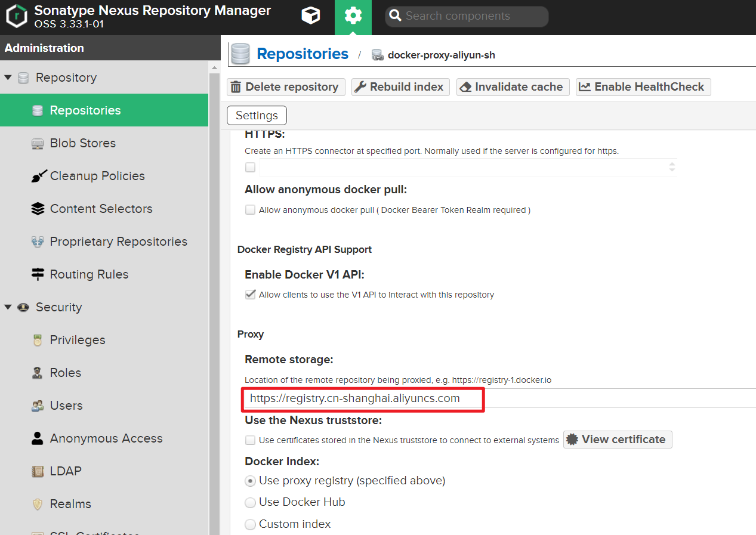The width and height of the screenshot is (756, 535).
Task: Check Use certificates stored in Nexus truststore
Action: [251, 440]
